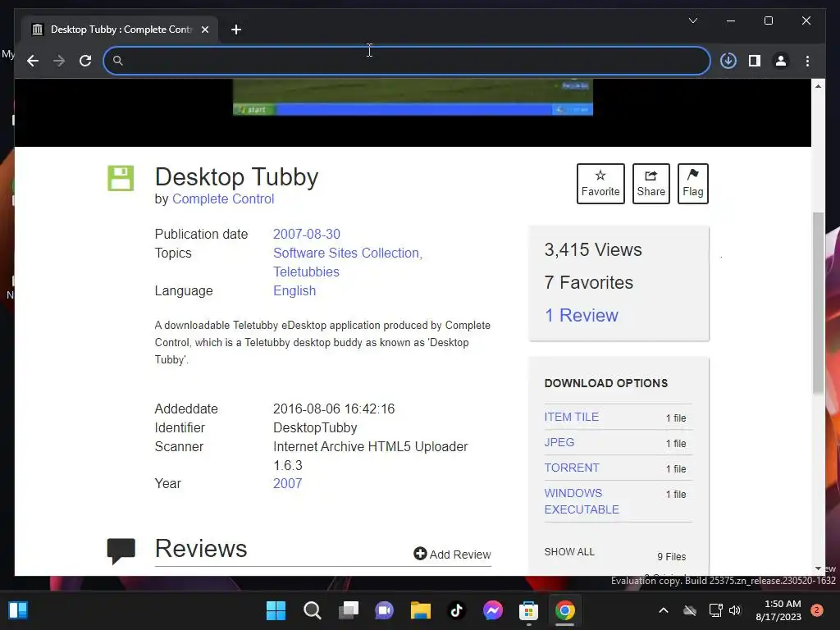Viewport: 840px width, 630px height.
Task: Go back with the browser back arrow
Action: (33, 61)
